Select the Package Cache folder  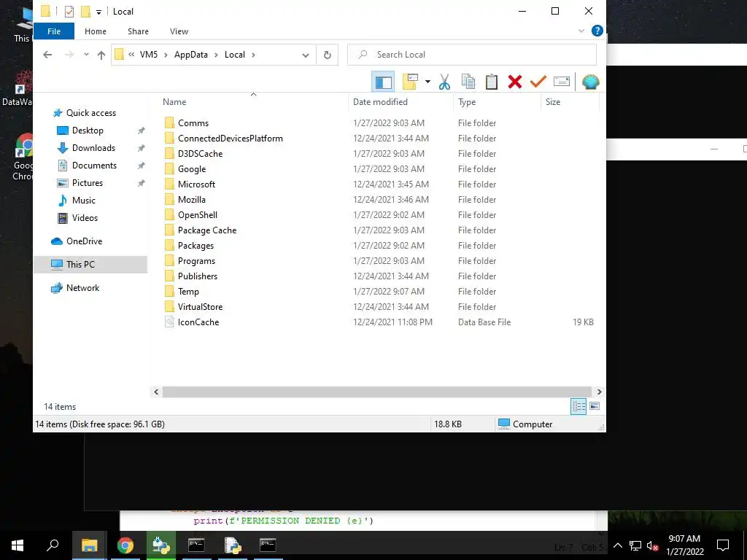207,230
